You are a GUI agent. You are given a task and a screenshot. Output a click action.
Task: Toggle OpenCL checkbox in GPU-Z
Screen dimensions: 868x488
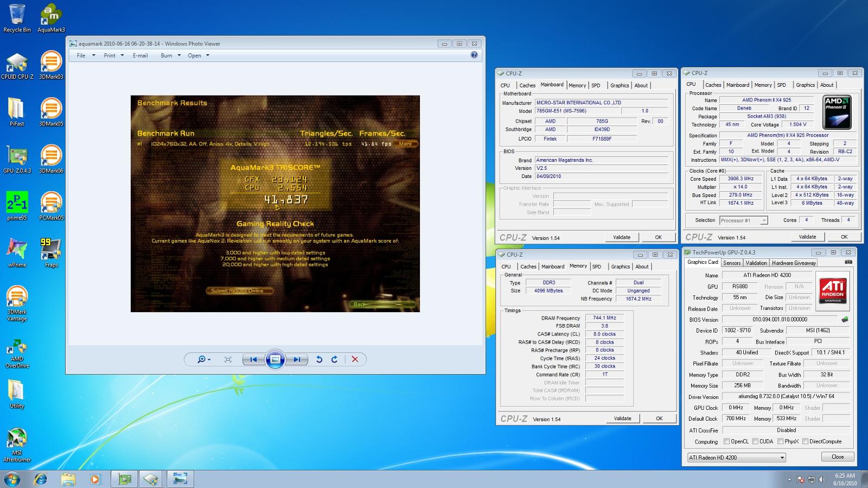(726, 441)
